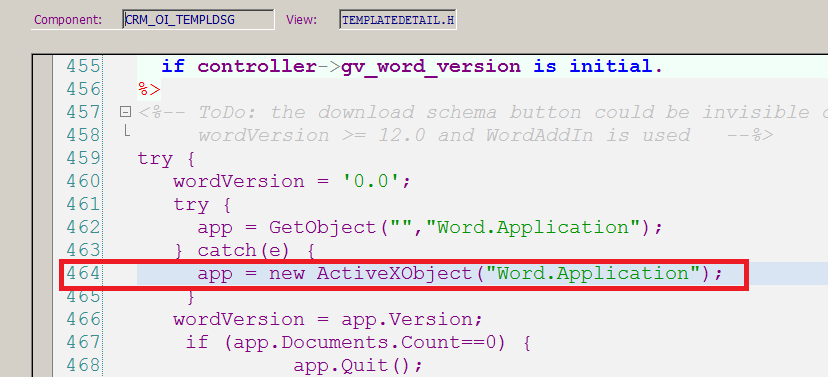The width and height of the screenshot is (828, 377).
Task: Click line number 466 in the gutter
Action: click(x=83, y=319)
